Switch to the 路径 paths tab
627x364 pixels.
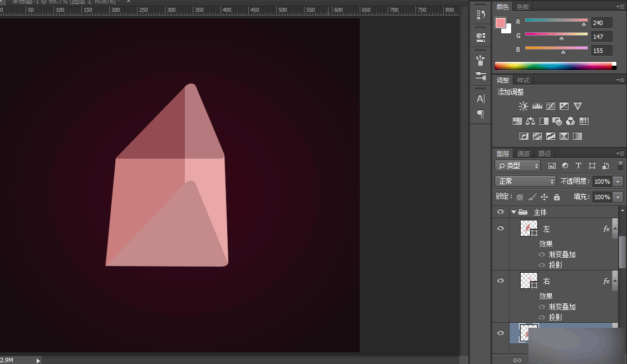(x=544, y=154)
